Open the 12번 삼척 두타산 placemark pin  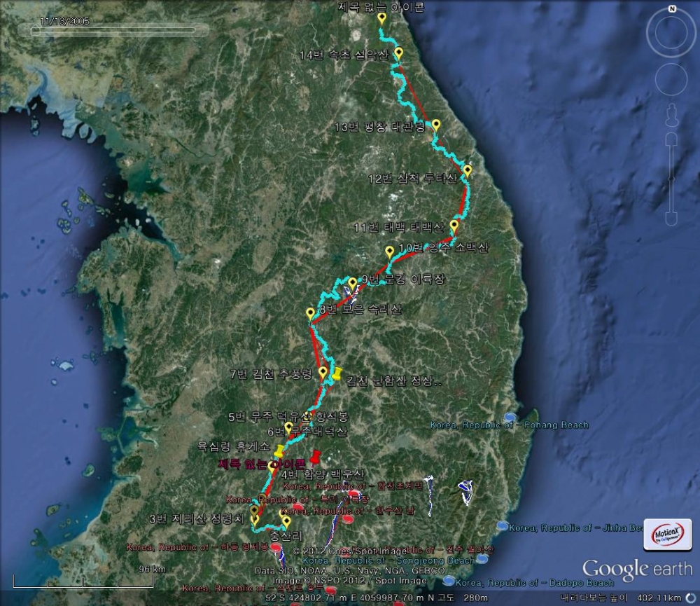(467, 172)
